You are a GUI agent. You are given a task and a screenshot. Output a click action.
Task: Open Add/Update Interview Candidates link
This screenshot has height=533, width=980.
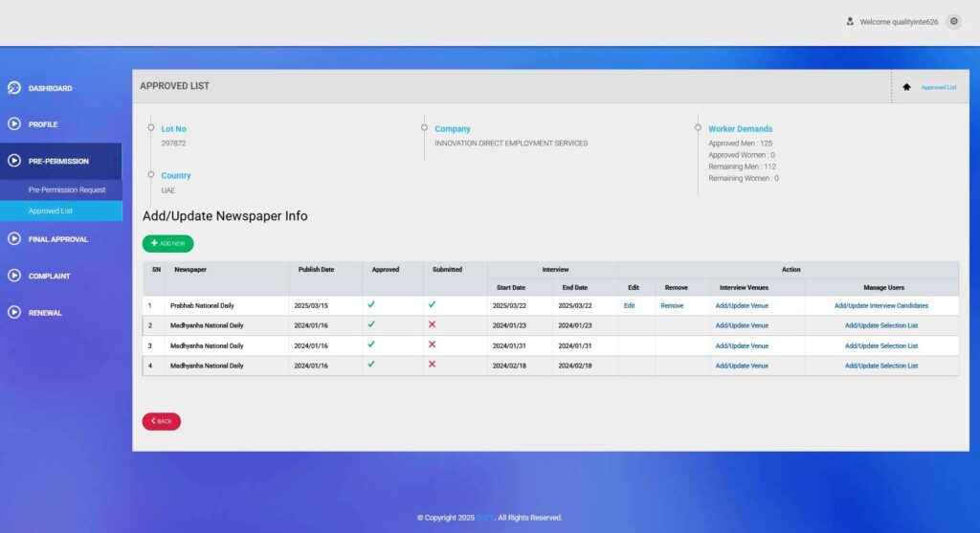pyautogui.click(x=880, y=305)
